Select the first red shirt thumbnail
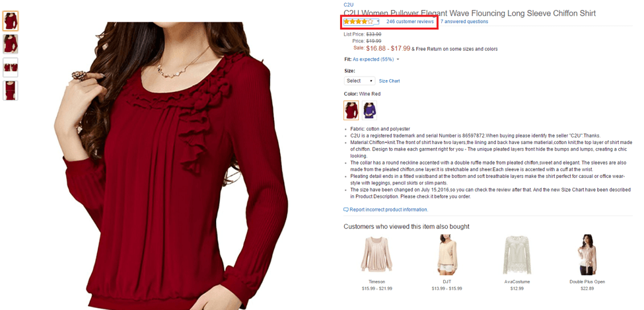Image resolution: width=644 pixels, height=310 pixels. click(11, 21)
